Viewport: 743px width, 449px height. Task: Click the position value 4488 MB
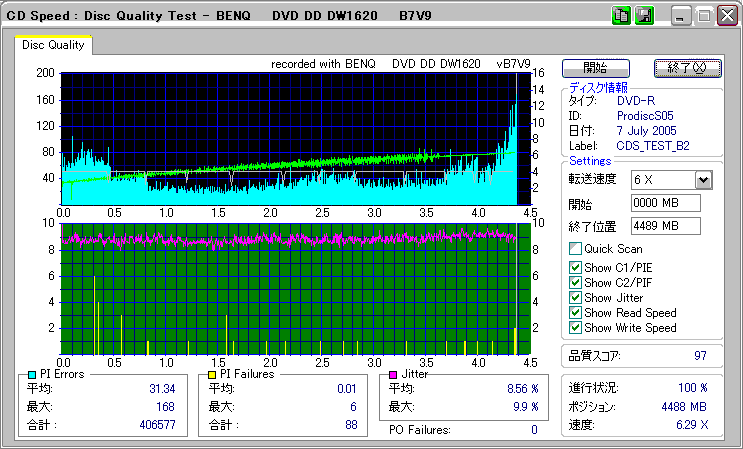(x=684, y=407)
